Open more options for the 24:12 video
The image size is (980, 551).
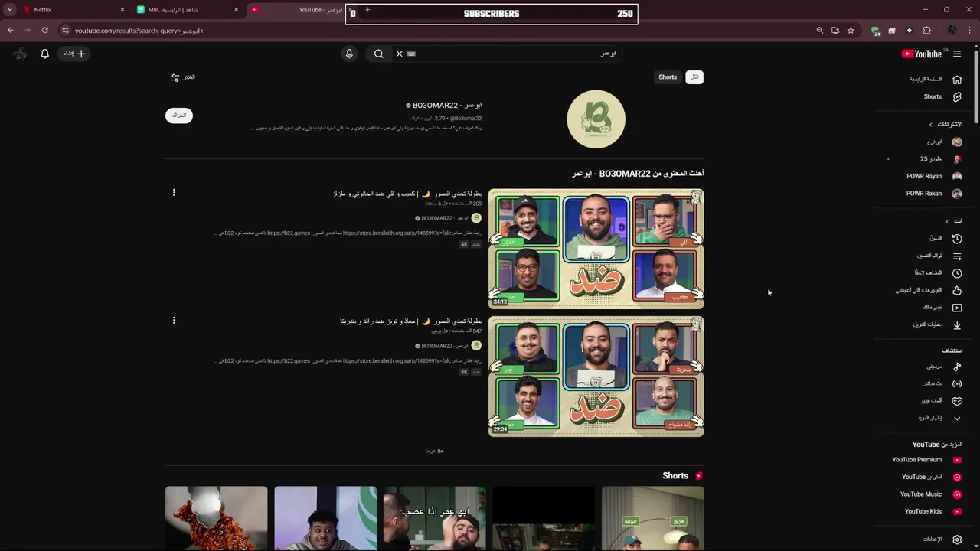click(x=174, y=193)
